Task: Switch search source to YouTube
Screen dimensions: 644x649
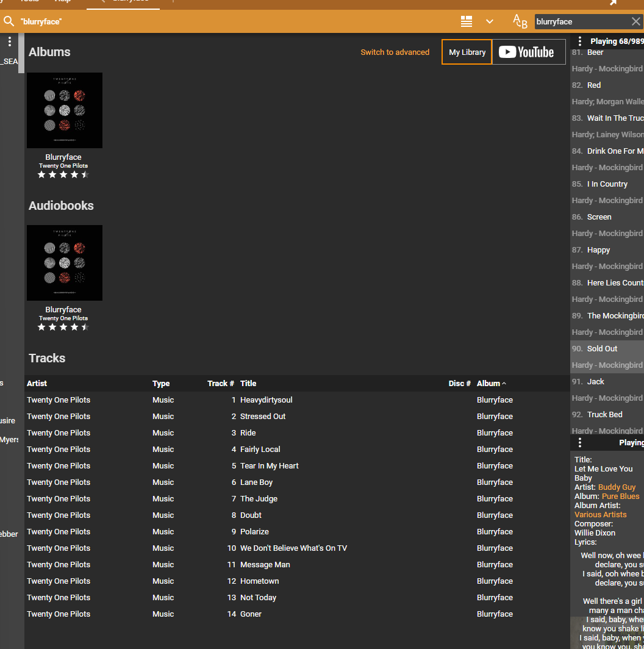Action: tap(529, 52)
